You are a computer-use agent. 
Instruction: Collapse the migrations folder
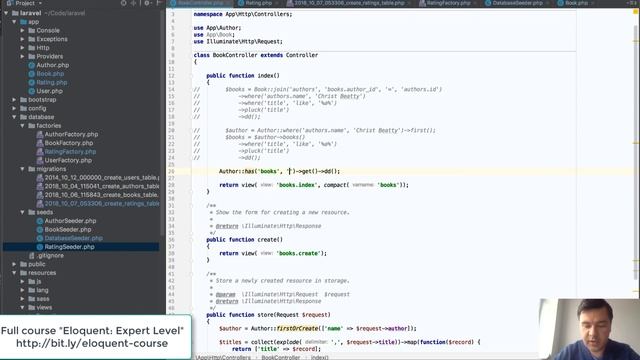(22, 169)
